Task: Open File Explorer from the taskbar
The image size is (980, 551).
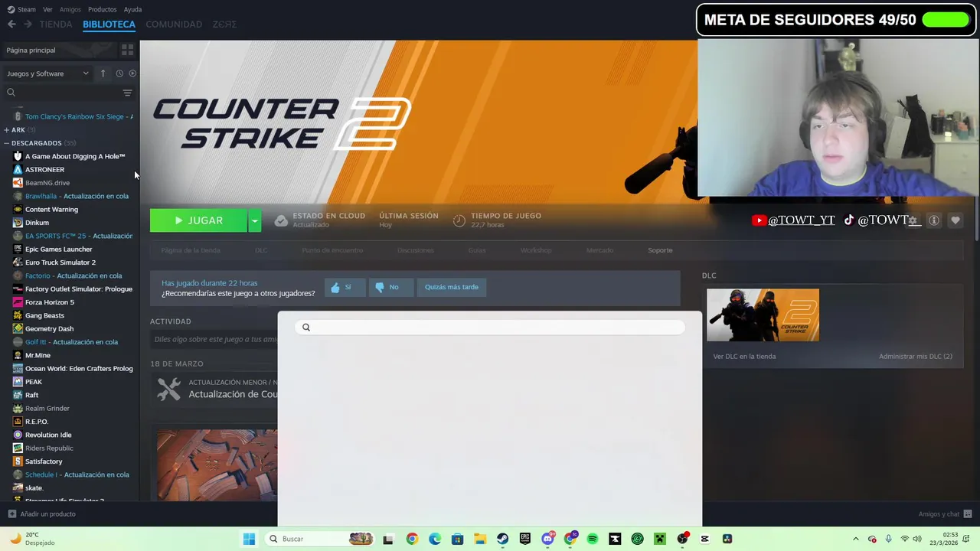Action: 480,539
